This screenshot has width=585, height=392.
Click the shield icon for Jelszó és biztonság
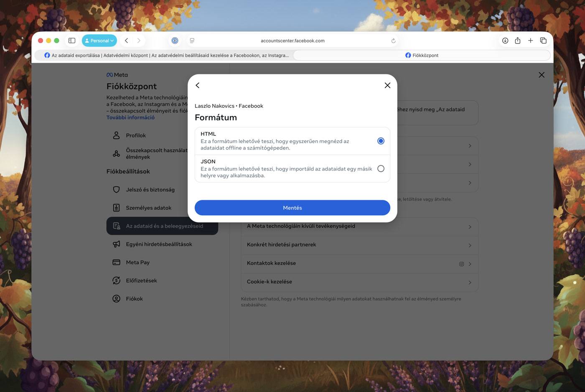[117, 190]
